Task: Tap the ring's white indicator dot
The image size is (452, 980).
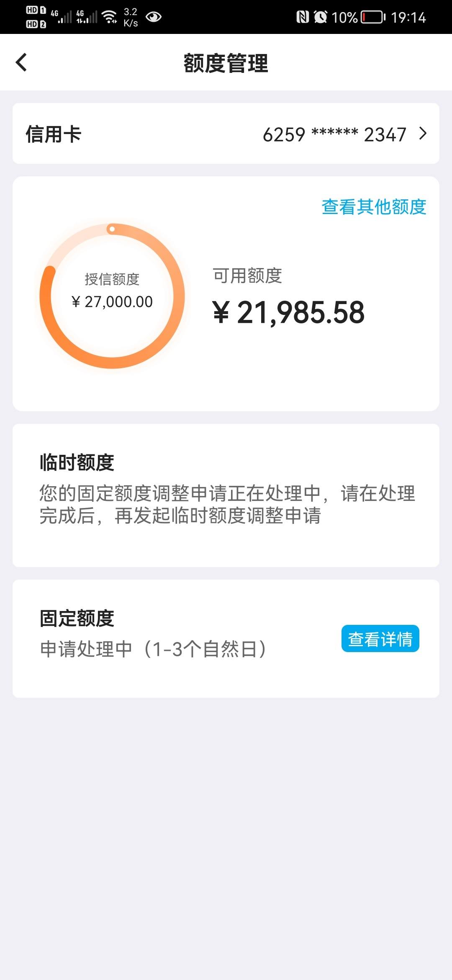Action: point(112,229)
